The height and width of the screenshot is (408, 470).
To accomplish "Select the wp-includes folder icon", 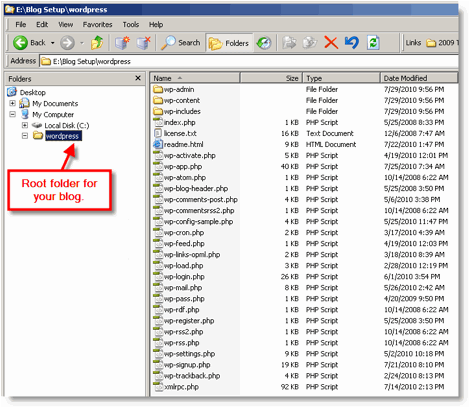I will (158, 111).
